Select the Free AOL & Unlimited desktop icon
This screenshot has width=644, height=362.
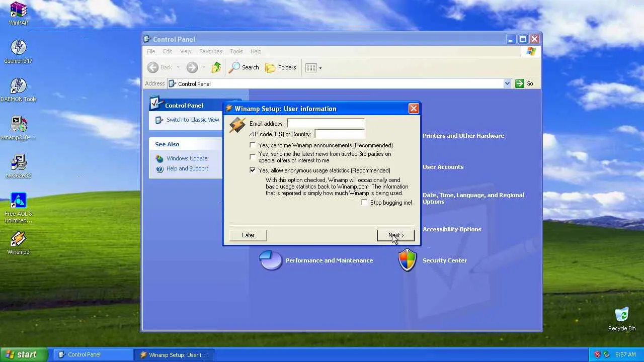pyautogui.click(x=18, y=208)
